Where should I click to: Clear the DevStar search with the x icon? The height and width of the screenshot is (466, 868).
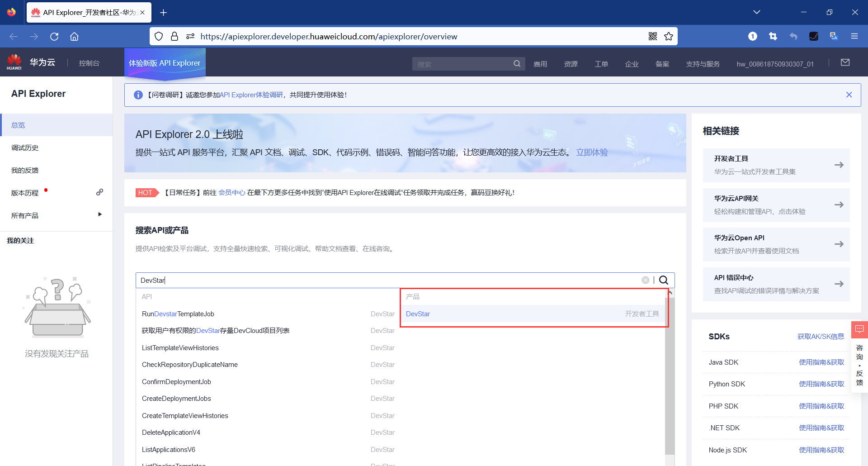click(x=646, y=280)
